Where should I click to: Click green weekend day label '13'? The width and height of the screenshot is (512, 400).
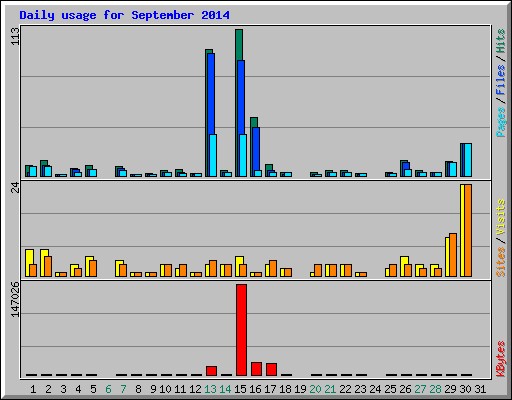(x=210, y=389)
